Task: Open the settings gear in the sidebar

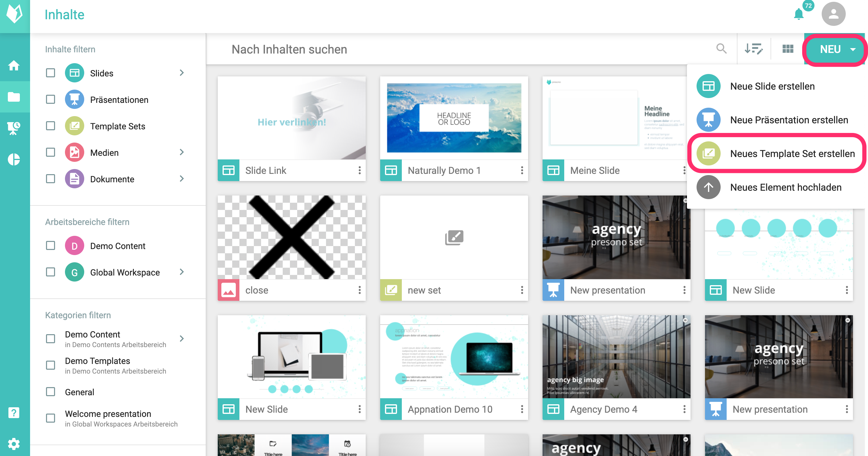Action: [14, 444]
